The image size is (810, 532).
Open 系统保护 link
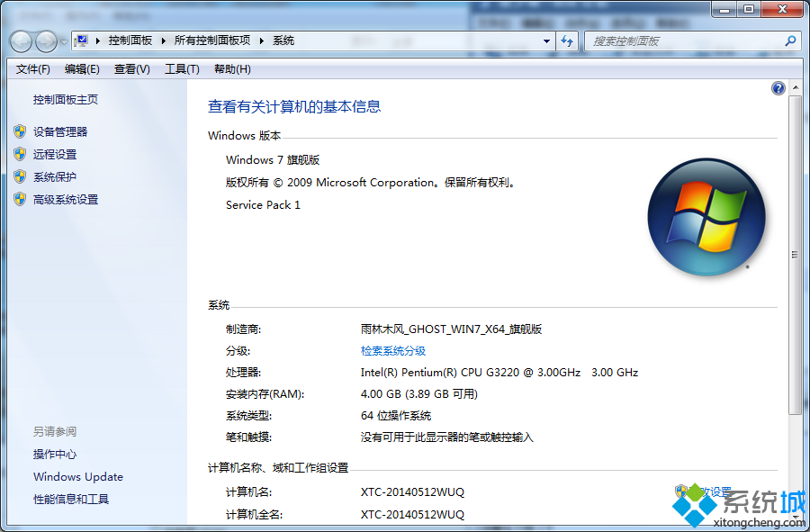(55, 177)
